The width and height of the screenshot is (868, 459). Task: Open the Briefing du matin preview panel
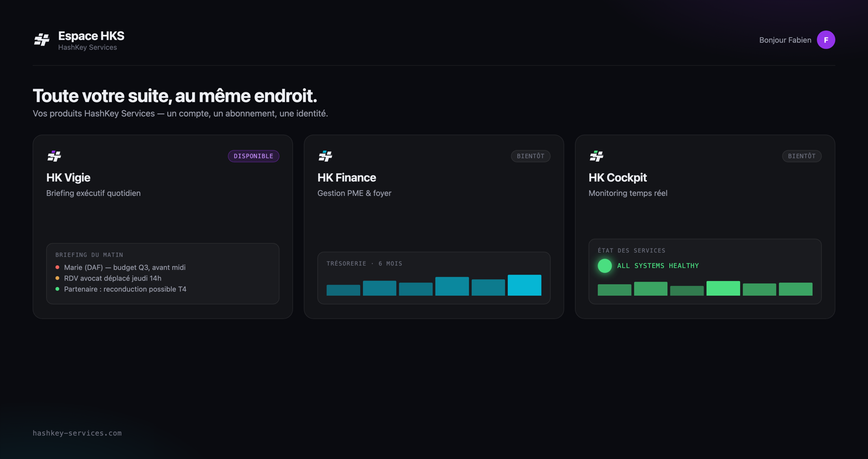tap(163, 273)
